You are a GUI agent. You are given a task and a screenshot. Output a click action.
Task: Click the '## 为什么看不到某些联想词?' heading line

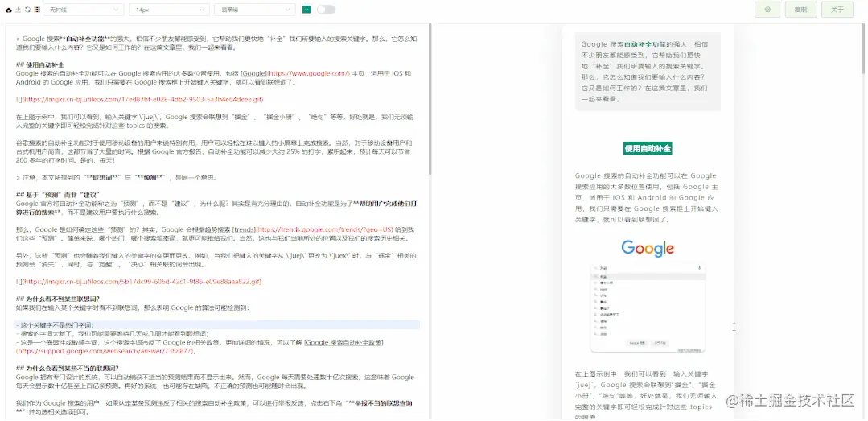coord(58,299)
